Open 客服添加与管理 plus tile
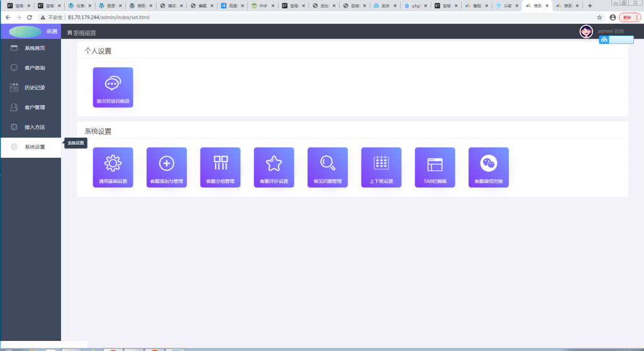 pyautogui.click(x=167, y=167)
